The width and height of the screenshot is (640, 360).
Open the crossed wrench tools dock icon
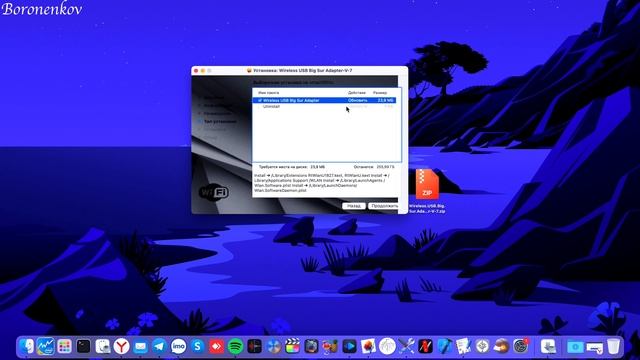(x=406, y=346)
